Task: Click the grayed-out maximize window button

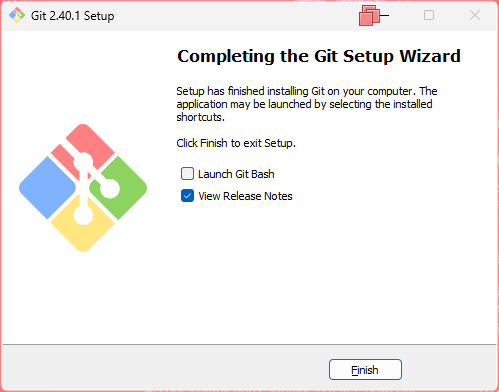Action: (x=429, y=15)
